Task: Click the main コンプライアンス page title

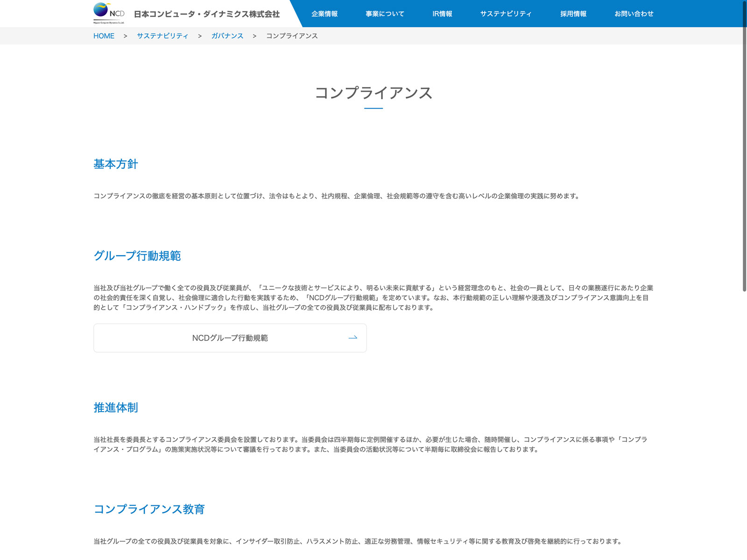Action: [373, 93]
